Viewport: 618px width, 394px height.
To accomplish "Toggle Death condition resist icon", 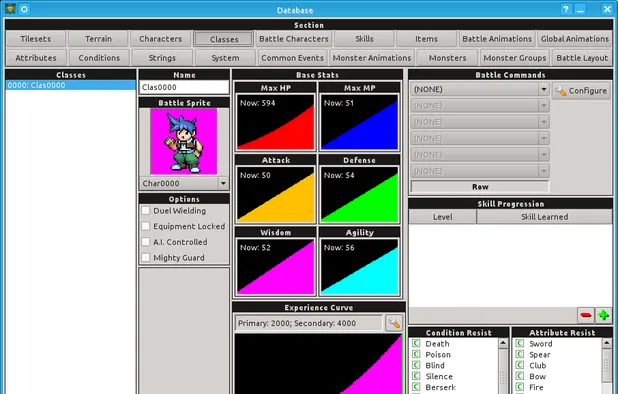I will 416,343.
